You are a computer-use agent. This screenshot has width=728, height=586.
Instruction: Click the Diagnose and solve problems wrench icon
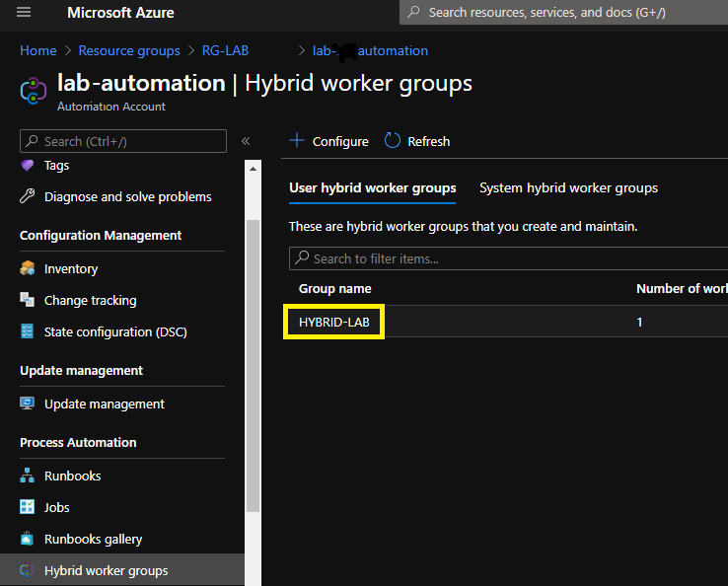pyautogui.click(x=28, y=196)
